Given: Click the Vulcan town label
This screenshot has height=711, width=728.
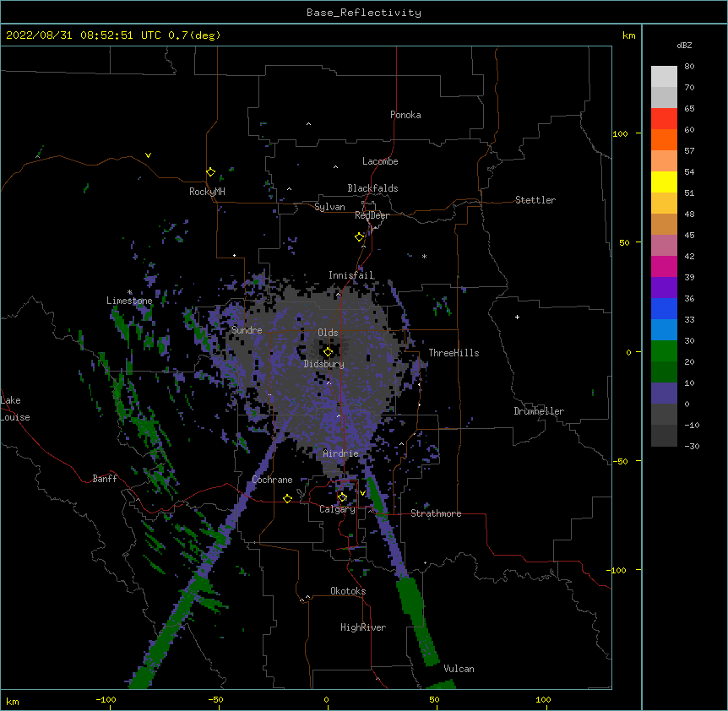Looking at the screenshot, I should coord(459,669).
